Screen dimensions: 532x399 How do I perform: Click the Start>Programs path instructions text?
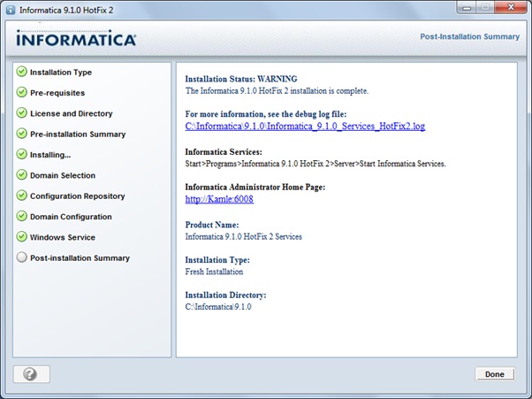point(315,164)
